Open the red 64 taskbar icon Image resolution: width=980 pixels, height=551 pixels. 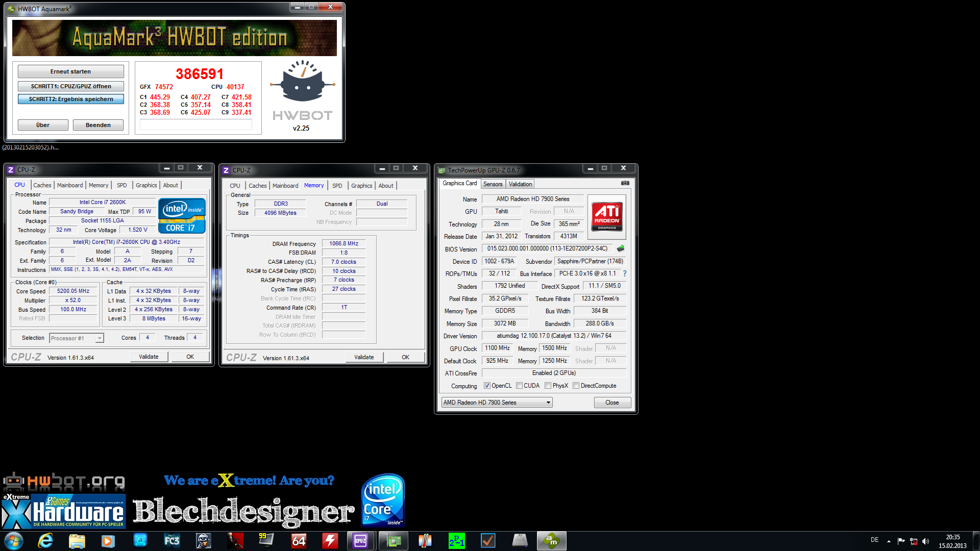299,540
